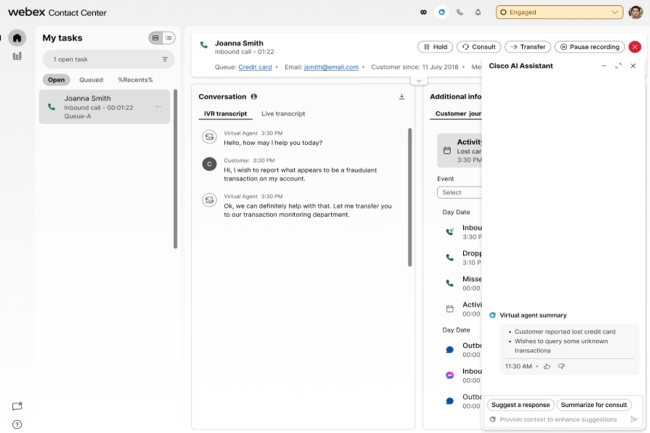
Task: Switch to the Live transcript tab
Action: pyautogui.click(x=283, y=114)
